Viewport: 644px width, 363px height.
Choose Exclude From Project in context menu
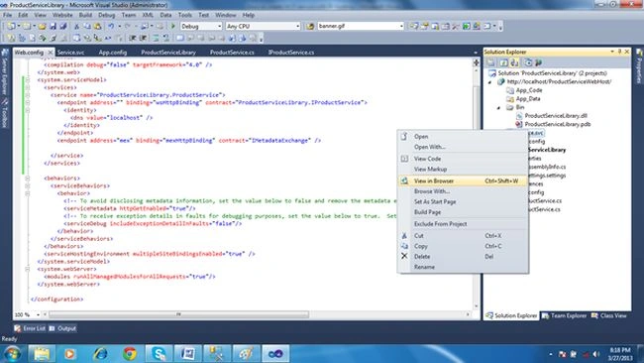coord(463,224)
